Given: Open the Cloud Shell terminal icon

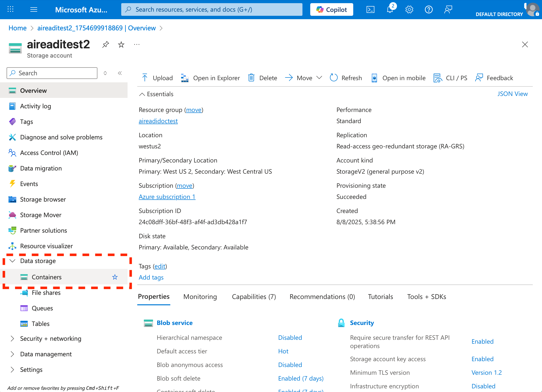Looking at the screenshot, I should pyautogui.click(x=370, y=9).
